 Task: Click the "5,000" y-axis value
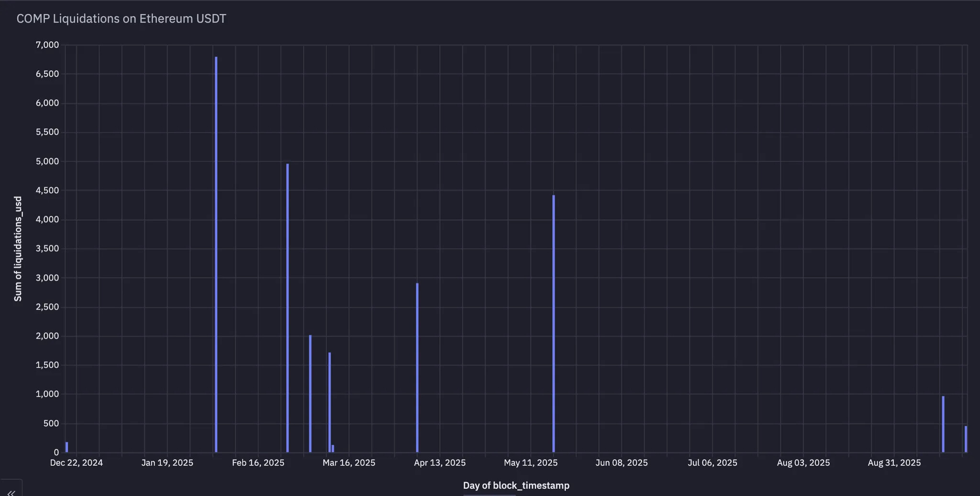(47, 161)
